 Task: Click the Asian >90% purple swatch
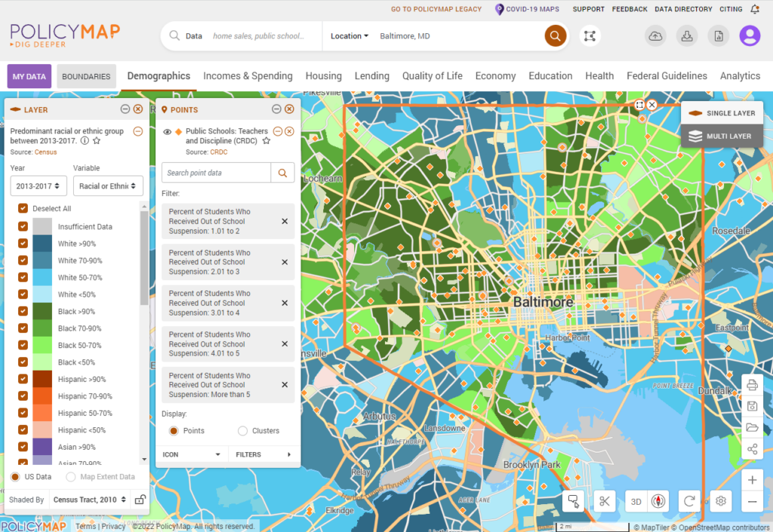coord(42,447)
